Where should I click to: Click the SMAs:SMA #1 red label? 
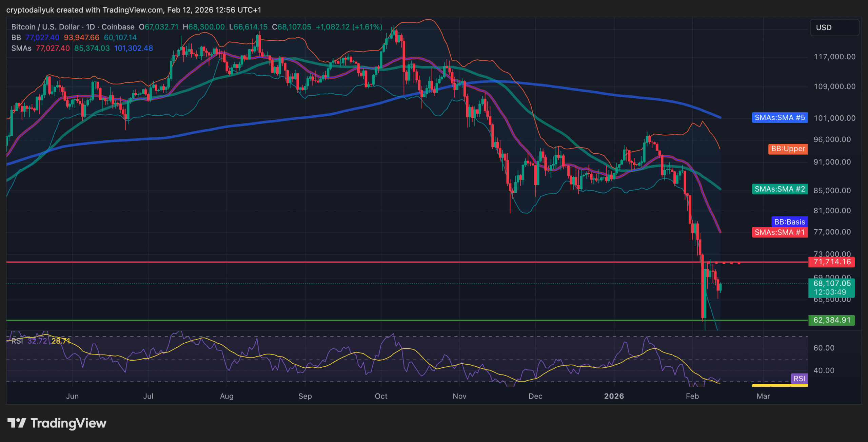click(x=780, y=232)
